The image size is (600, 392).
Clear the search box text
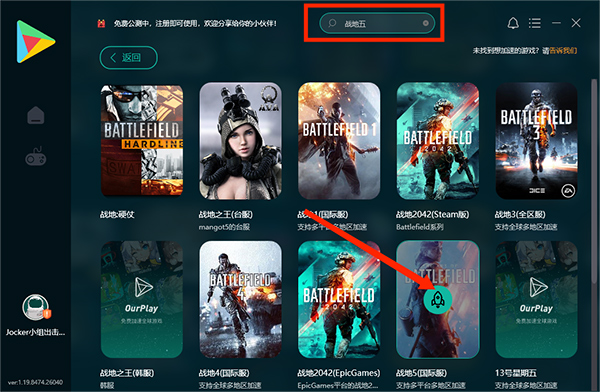(x=426, y=23)
